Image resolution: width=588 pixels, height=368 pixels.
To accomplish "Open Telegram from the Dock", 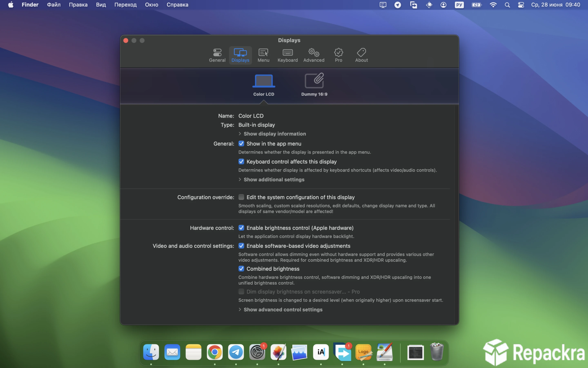I will pos(236,352).
